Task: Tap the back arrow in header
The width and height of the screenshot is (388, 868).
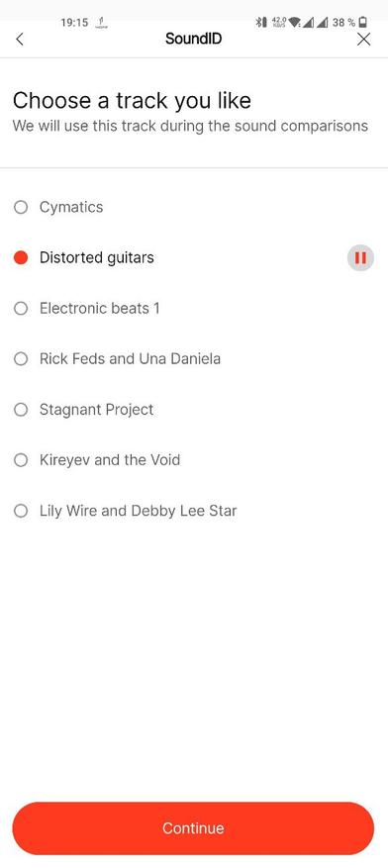Action: (x=20, y=39)
